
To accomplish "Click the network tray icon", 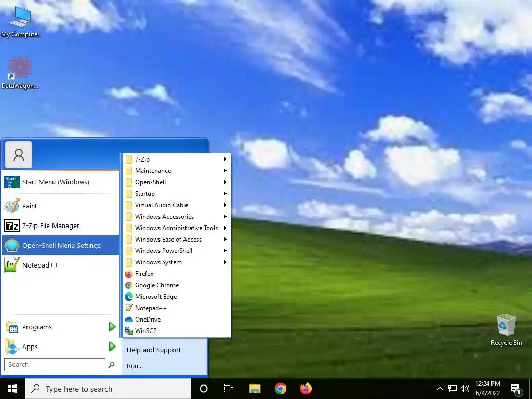I will [453, 389].
